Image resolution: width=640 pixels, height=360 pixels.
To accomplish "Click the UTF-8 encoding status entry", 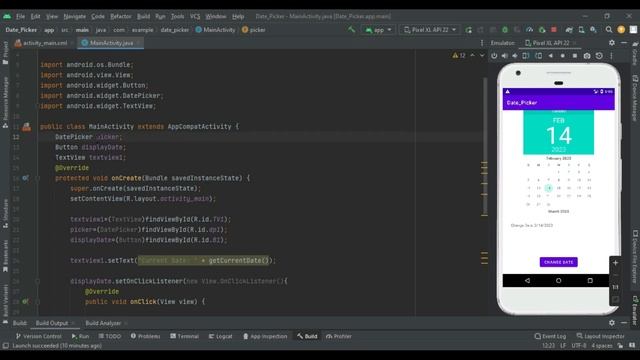I will click(579, 346).
